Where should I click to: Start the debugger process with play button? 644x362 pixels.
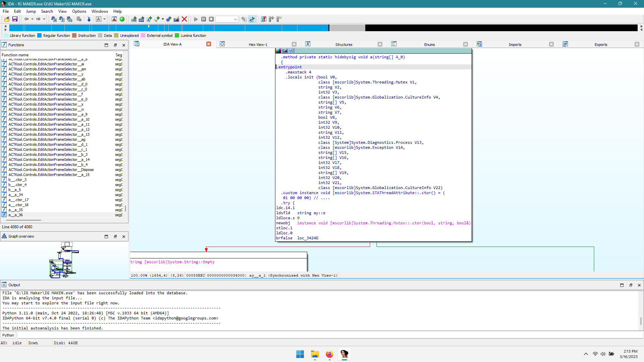click(196, 19)
